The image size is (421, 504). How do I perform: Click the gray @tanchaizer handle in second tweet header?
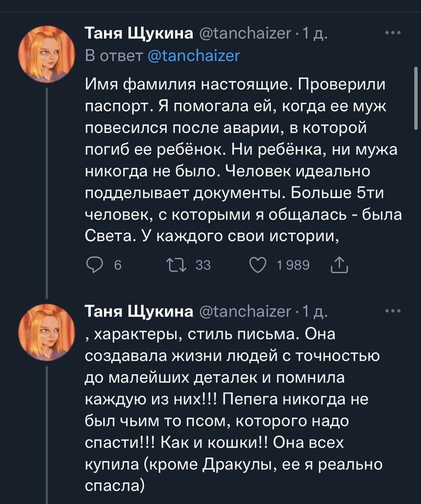[244, 312]
